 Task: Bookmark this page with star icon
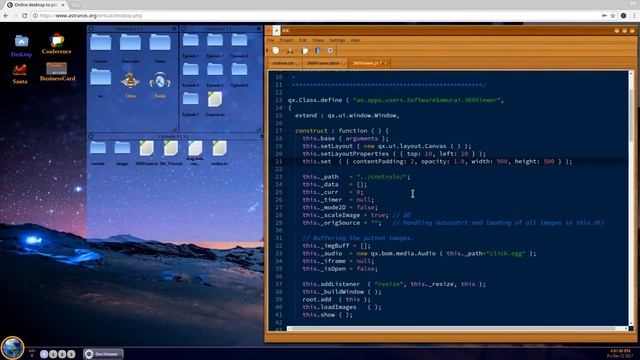coord(613,16)
